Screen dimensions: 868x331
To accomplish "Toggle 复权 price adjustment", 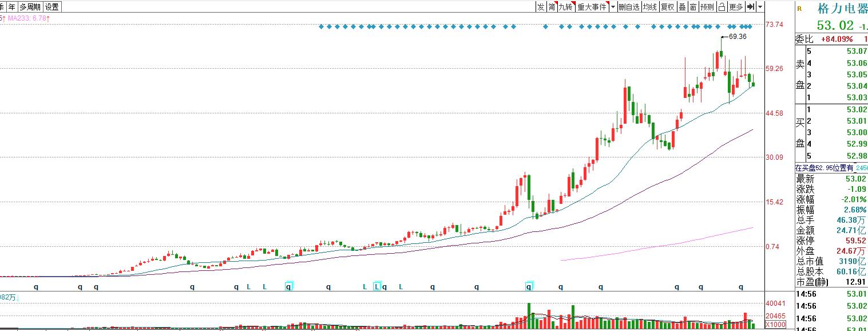I will coord(667,7).
